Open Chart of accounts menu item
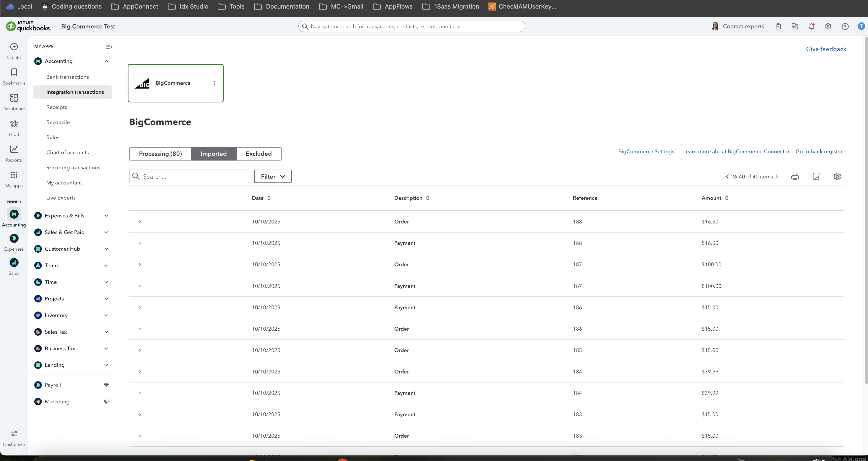 click(x=68, y=152)
